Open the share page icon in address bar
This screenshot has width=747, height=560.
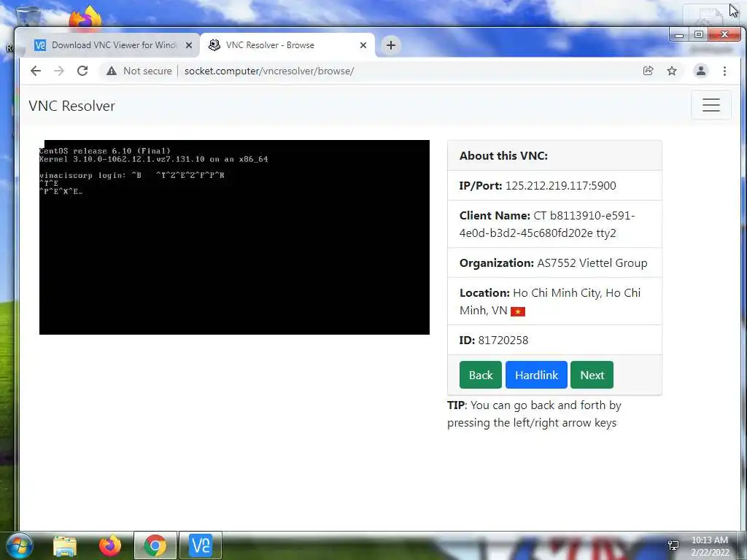click(648, 71)
